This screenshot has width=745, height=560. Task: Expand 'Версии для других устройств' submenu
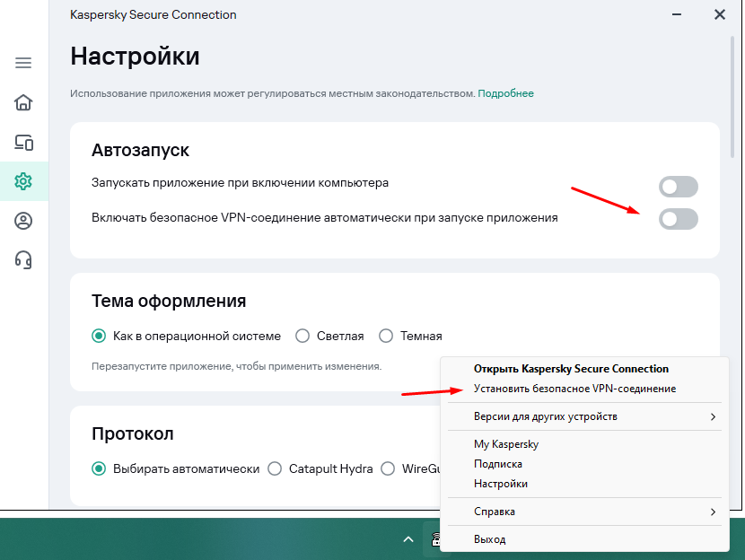[584, 416]
